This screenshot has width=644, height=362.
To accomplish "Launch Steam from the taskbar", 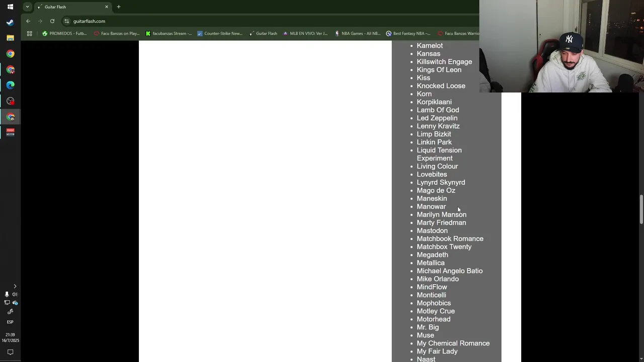I will (10, 23).
